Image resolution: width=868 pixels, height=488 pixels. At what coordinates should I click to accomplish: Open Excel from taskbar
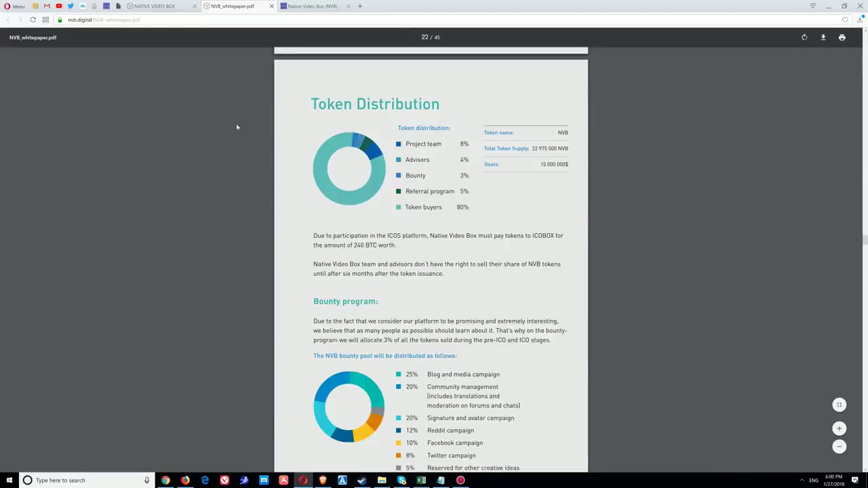[421, 480]
